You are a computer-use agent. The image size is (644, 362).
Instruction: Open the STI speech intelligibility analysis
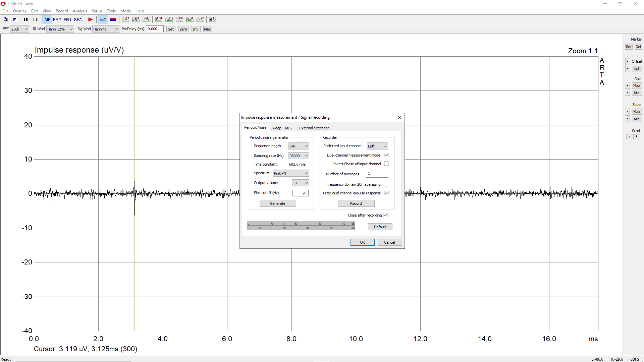pyautogui.click(x=213, y=19)
